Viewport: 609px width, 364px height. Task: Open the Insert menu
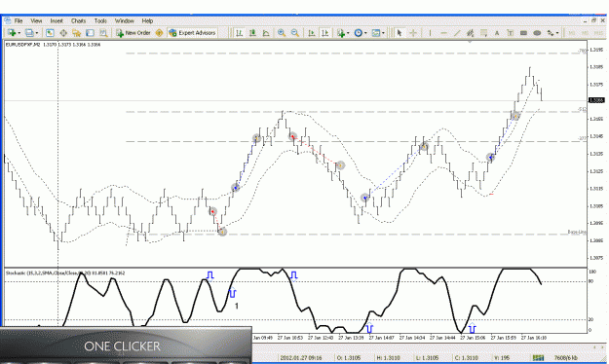[x=57, y=21]
